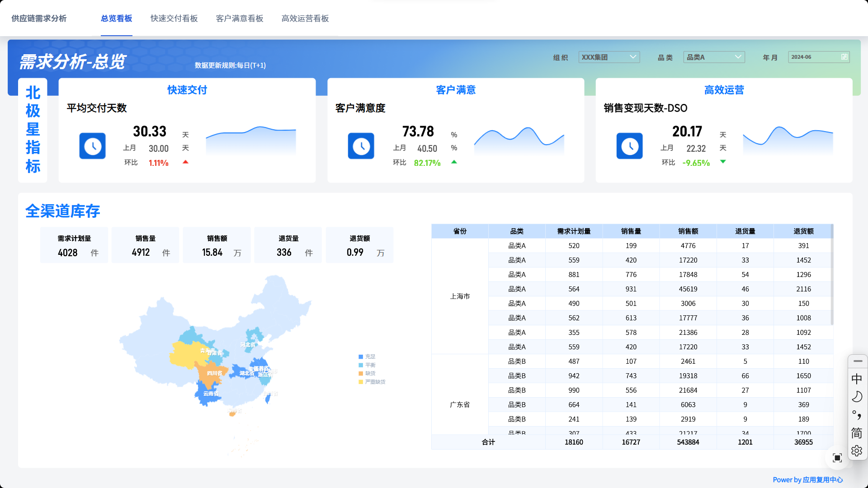This screenshot has width=868, height=488.
Task: Open the input method settings gear
Action: 857,450
